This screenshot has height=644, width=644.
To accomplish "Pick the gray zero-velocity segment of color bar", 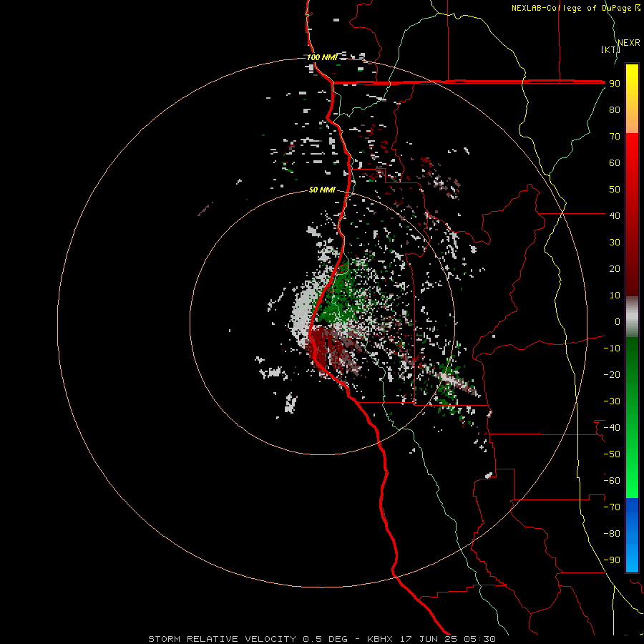I will pos(632,317).
